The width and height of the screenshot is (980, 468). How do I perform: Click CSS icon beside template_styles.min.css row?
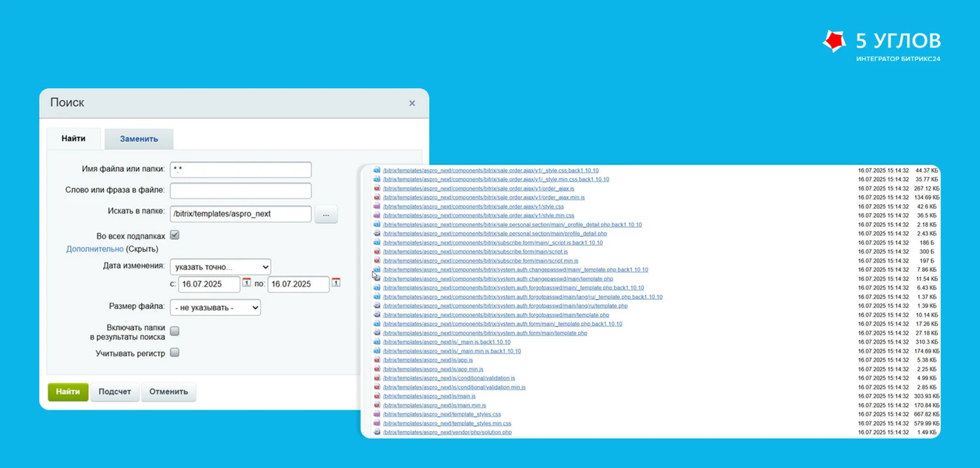[377, 424]
